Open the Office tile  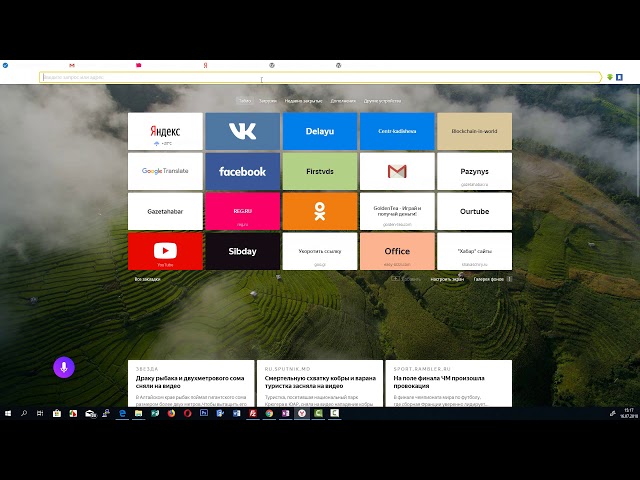pyautogui.click(x=397, y=251)
